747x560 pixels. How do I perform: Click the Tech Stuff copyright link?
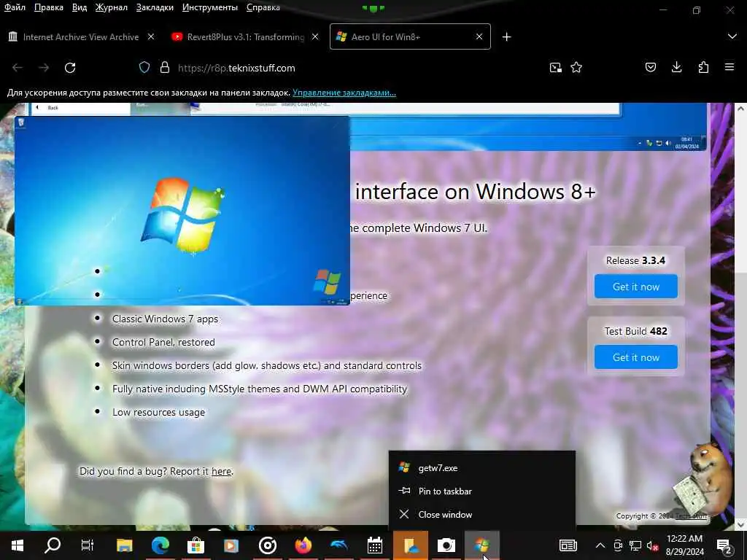point(690,516)
